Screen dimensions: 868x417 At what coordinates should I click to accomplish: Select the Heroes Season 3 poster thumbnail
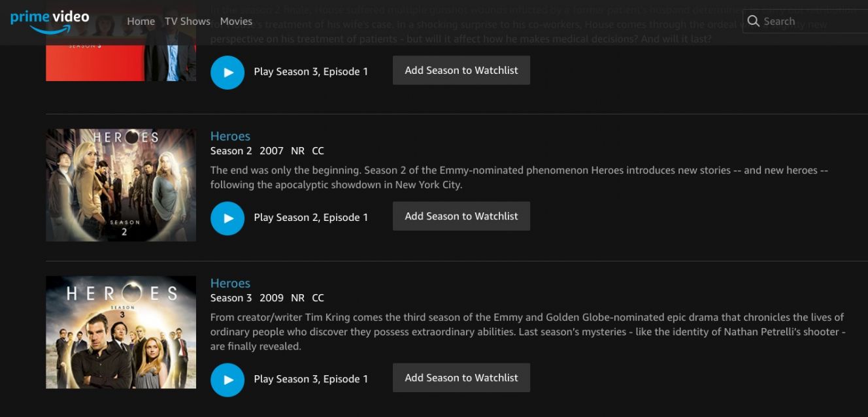tap(121, 332)
